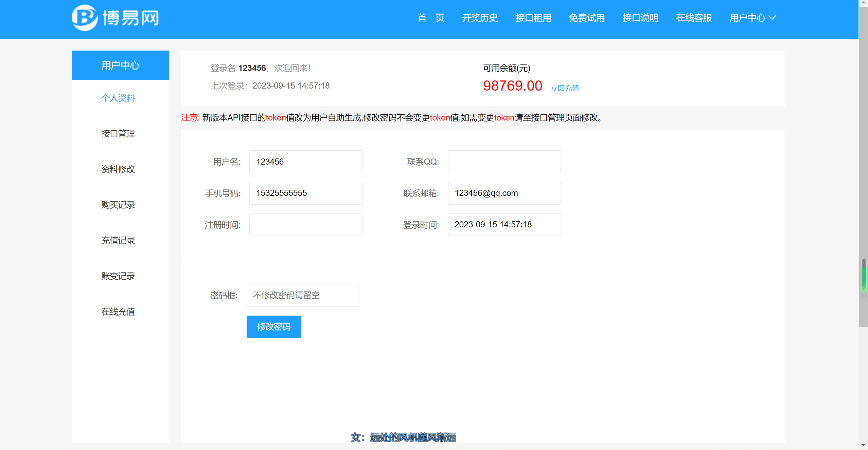
Task: Click the 手机号码 input field
Action: 306,193
